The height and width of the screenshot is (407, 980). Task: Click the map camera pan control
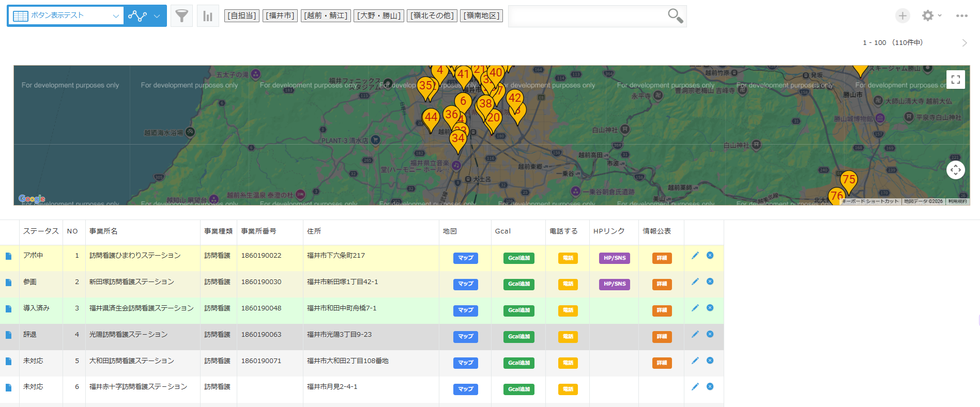[x=955, y=170]
